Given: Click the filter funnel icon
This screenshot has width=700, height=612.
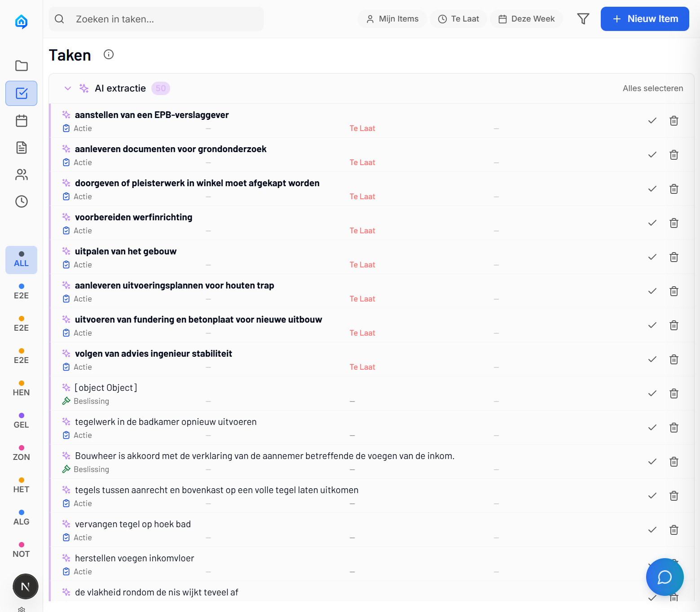Looking at the screenshot, I should 583,19.
